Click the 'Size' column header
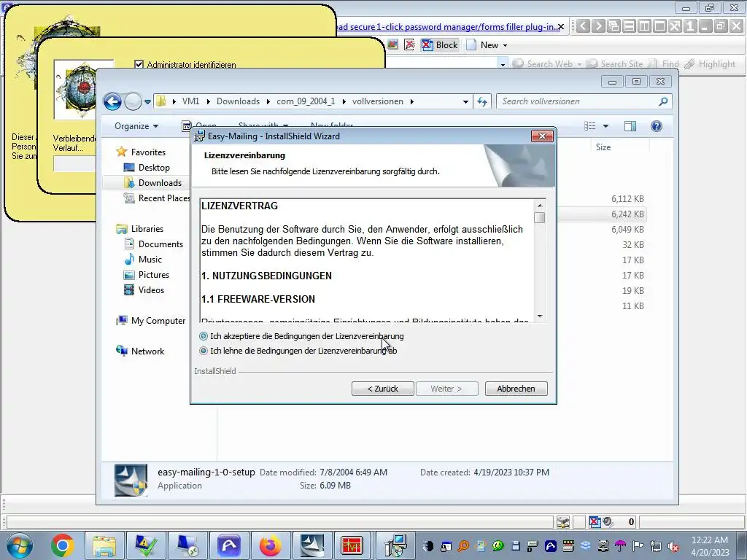Image resolution: width=747 pixels, height=560 pixels. [603, 147]
